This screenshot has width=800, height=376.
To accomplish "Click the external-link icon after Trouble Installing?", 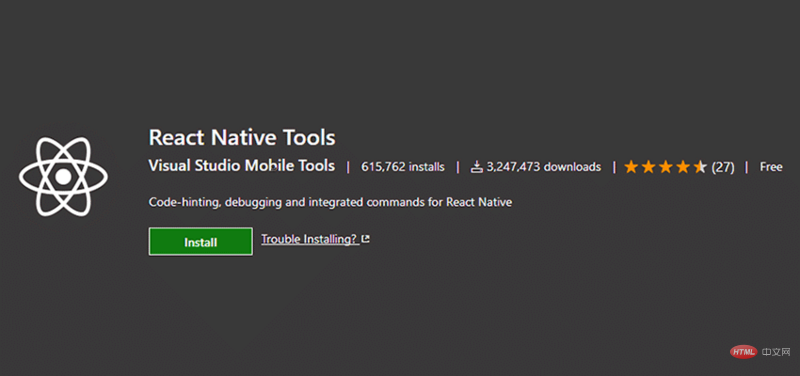I will tap(365, 239).
